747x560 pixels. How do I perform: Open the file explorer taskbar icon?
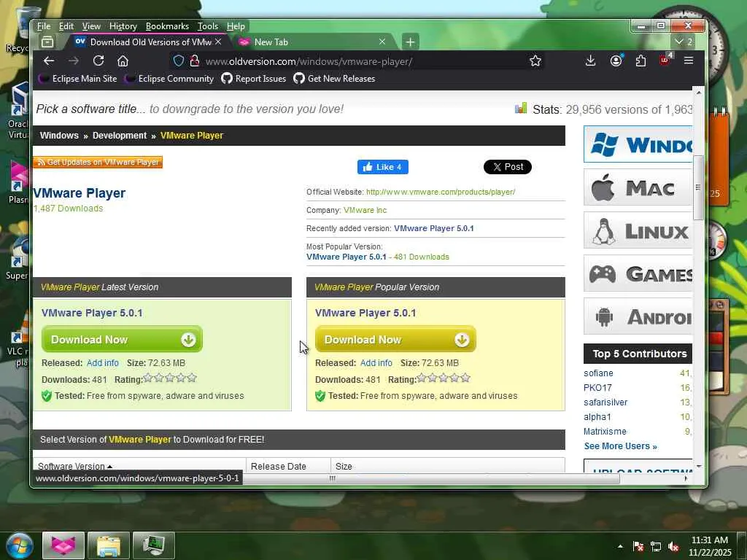coord(108,545)
